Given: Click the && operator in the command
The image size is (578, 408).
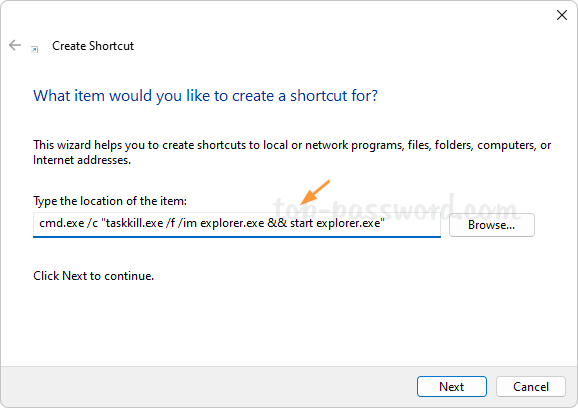Looking at the screenshot, I should pyautogui.click(x=277, y=223).
